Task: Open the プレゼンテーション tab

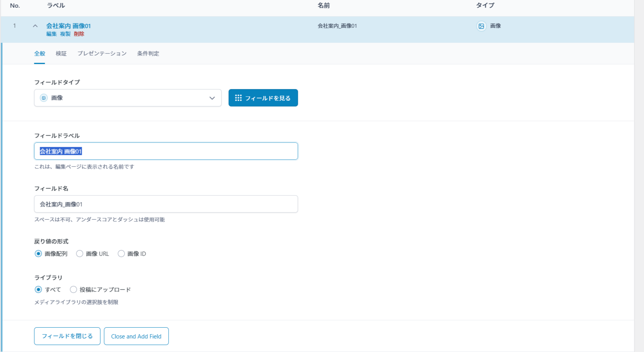Action: click(102, 54)
